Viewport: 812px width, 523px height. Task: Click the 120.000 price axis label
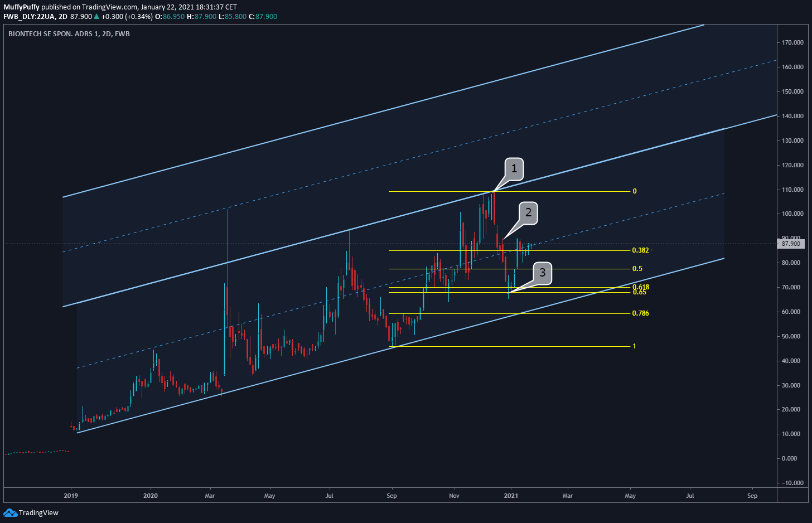(x=792, y=165)
